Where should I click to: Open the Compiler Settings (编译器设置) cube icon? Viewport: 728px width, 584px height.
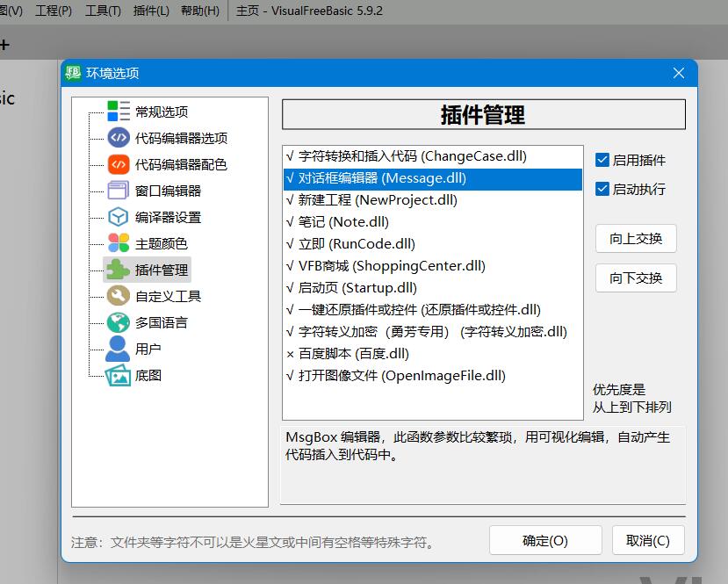(x=119, y=217)
